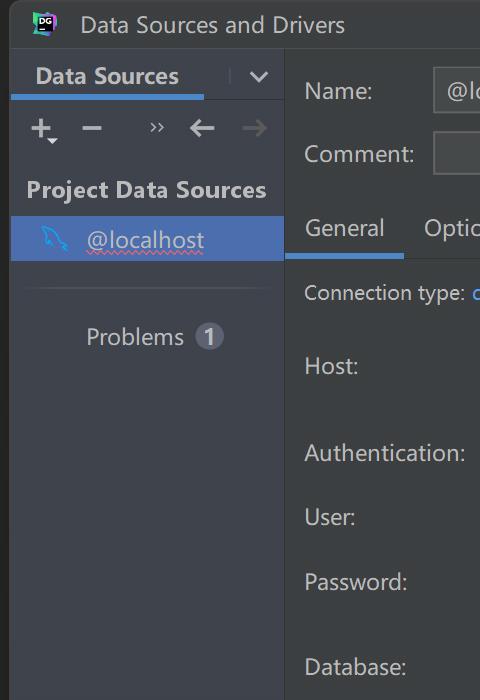480x700 pixels.
Task: Select @localhost data source
Action: (x=147, y=238)
